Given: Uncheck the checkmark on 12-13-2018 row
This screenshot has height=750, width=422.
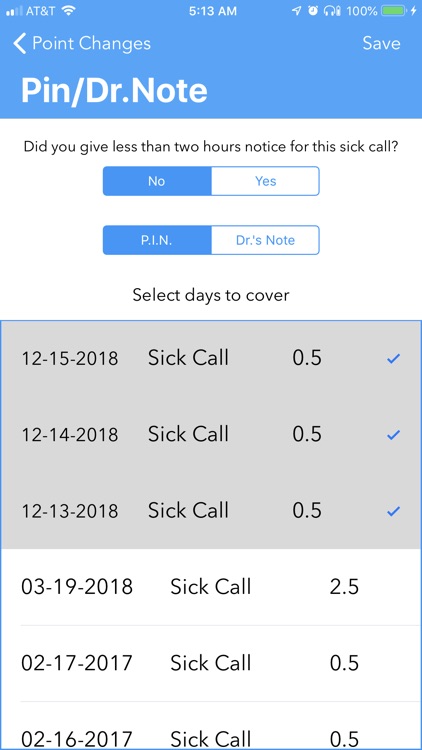Looking at the screenshot, I should pos(393,511).
